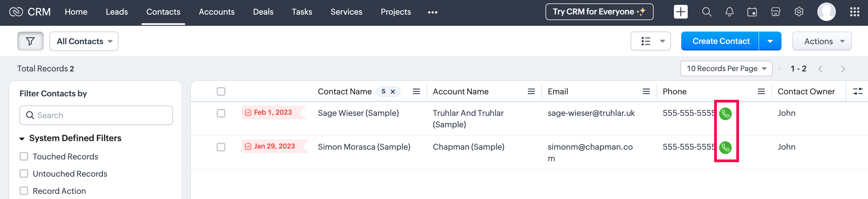Click the quick create plus icon
This screenshot has height=199, width=868.
(x=680, y=12)
